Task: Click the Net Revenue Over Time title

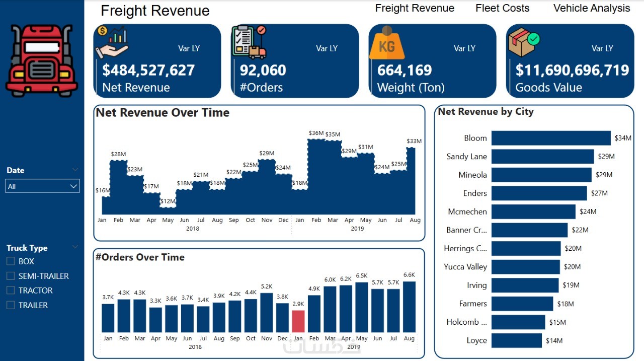Action: pos(163,113)
